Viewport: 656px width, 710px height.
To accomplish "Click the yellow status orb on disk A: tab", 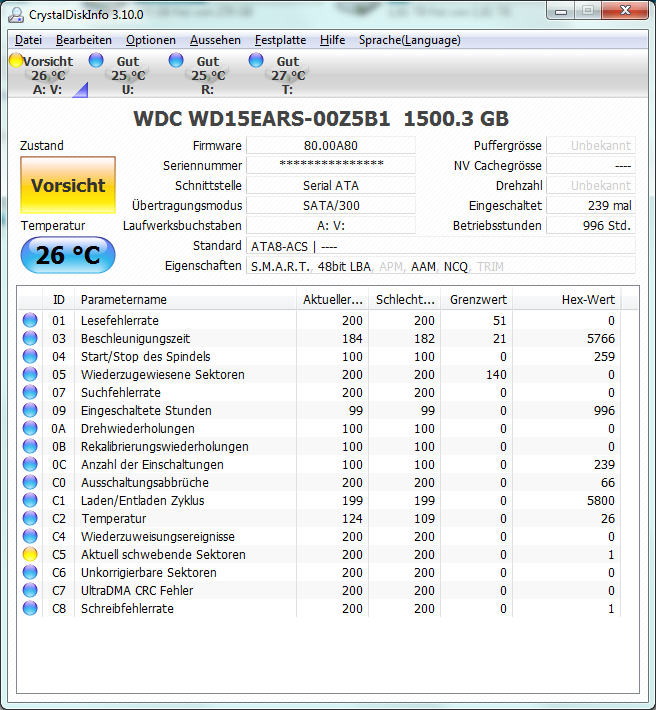I will click(x=16, y=60).
